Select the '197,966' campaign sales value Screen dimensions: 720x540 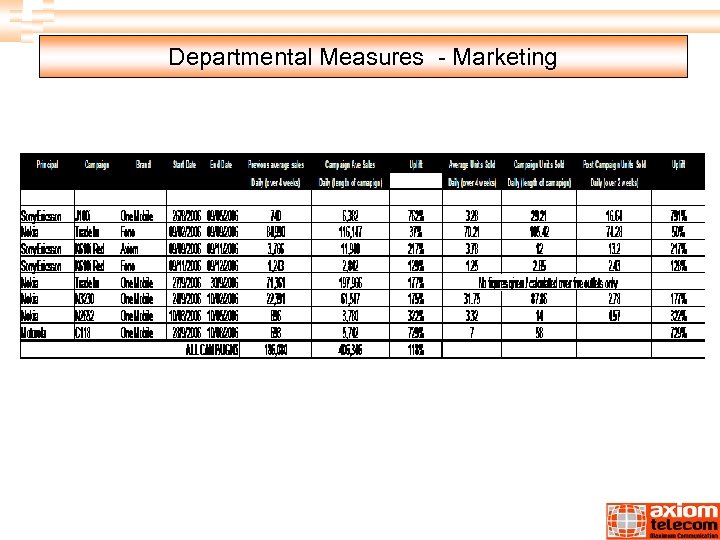click(x=350, y=282)
